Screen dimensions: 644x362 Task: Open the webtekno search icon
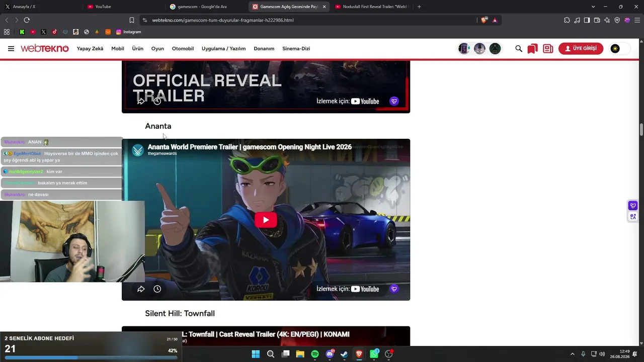(519, 49)
